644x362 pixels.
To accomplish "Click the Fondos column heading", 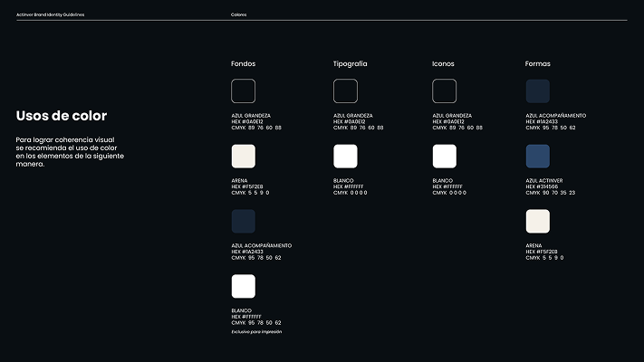I will pos(243,64).
